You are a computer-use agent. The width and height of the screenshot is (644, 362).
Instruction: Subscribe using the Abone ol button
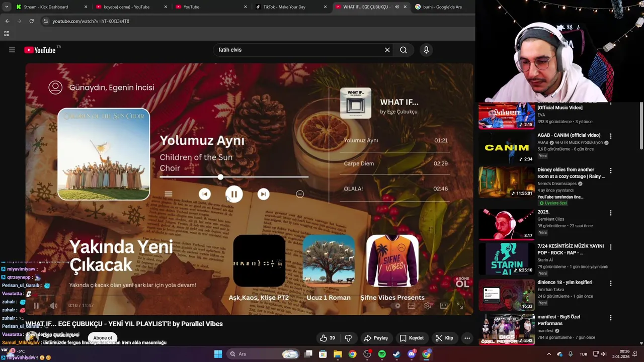(102, 338)
